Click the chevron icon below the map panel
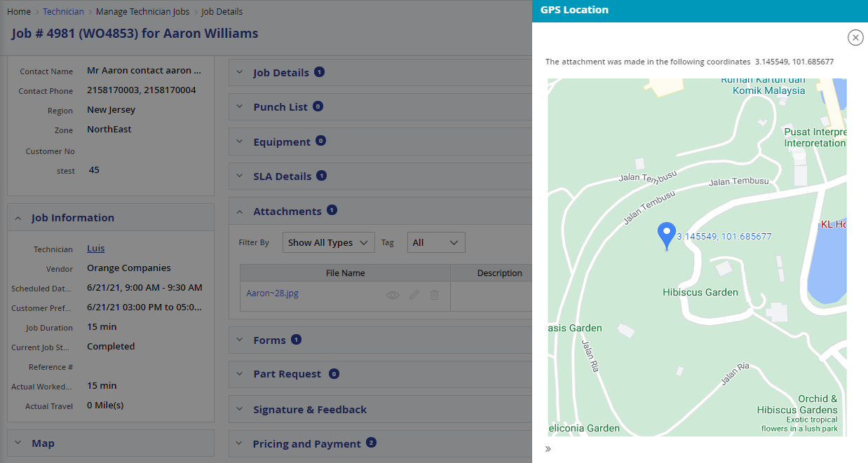 [548, 449]
